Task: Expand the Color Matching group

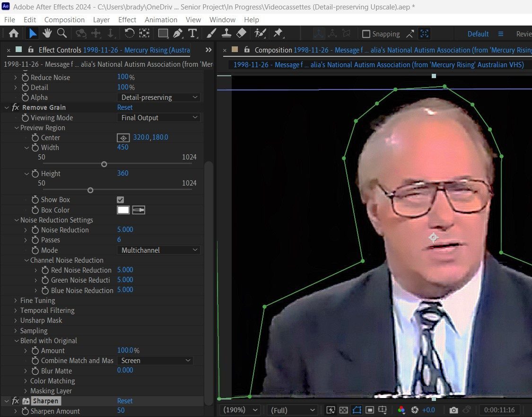Action: pos(26,381)
